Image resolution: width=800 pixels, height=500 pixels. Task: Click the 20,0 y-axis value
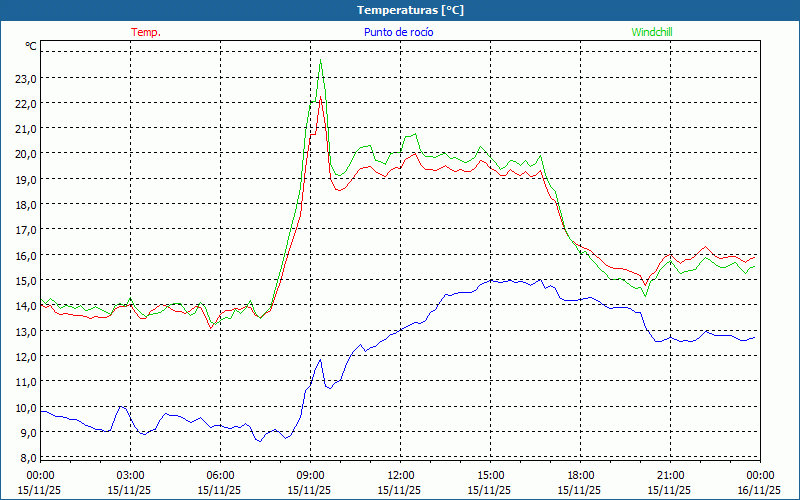click(25, 154)
